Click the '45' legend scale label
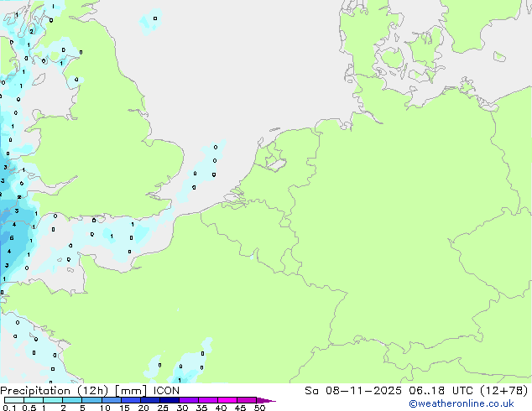 pos(240,408)
